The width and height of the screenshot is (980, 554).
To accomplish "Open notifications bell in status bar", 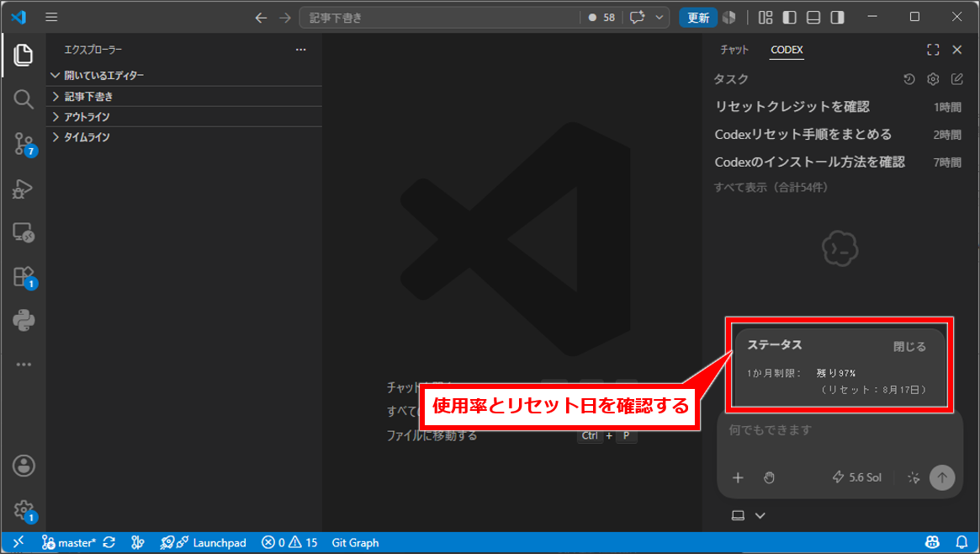I will tap(962, 543).
